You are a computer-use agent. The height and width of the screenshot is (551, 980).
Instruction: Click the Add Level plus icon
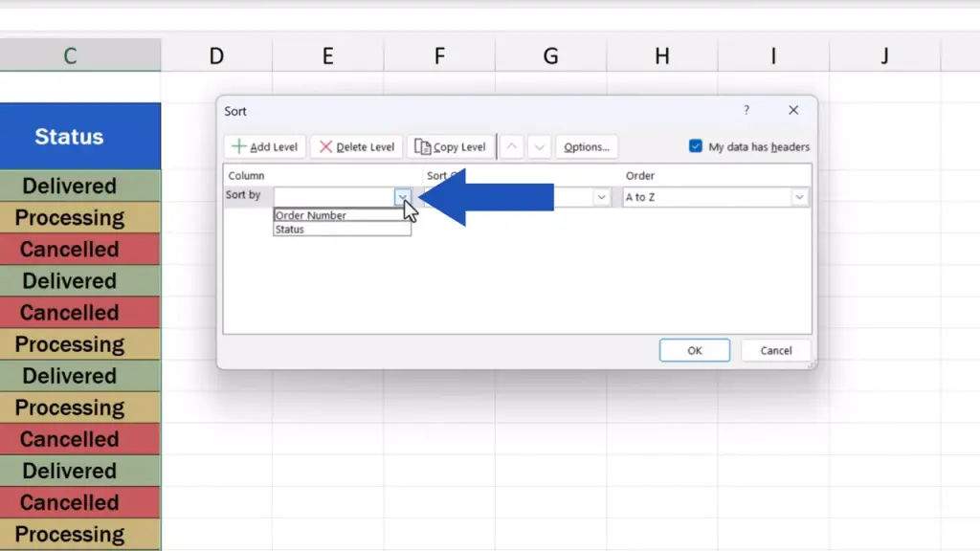(239, 147)
